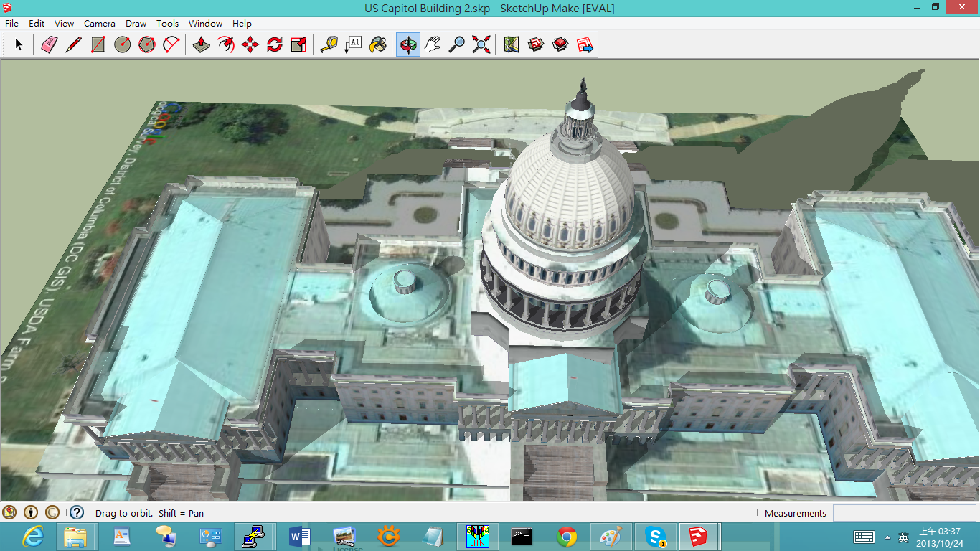Screen dimensions: 980x551
Task: Select the Paint Bucket tool
Action: tap(378, 44)
